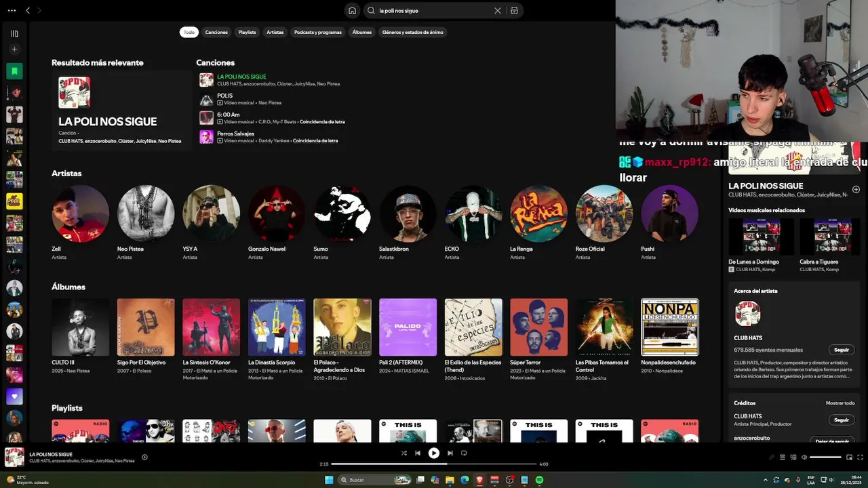Open the Browse icon beside search
Viewport: 868px width, 488px height.
514,10
